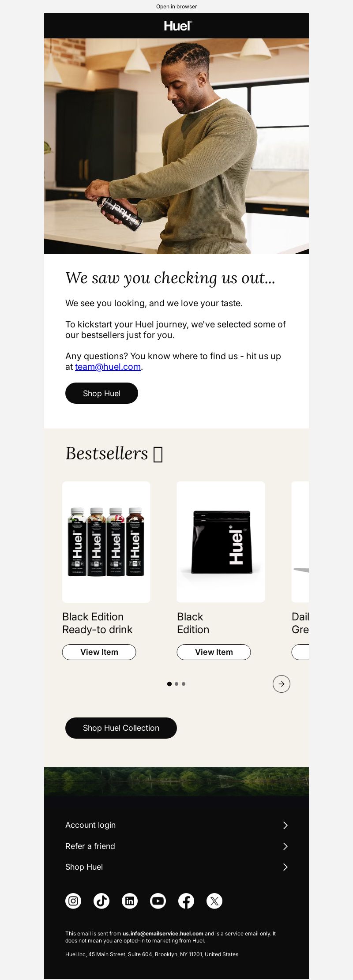Expand the Account login chevron
The image size is (353, 980).
pos(285,825)
